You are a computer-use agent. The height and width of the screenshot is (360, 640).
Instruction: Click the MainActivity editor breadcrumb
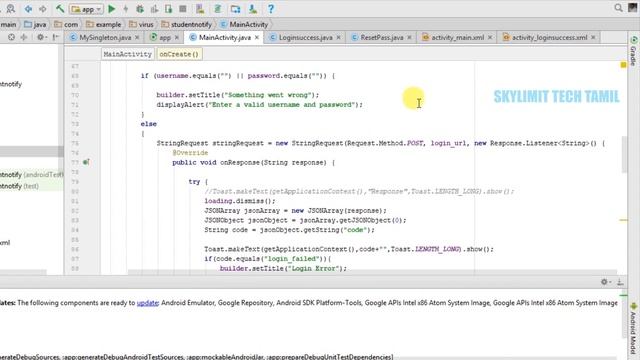127,54
